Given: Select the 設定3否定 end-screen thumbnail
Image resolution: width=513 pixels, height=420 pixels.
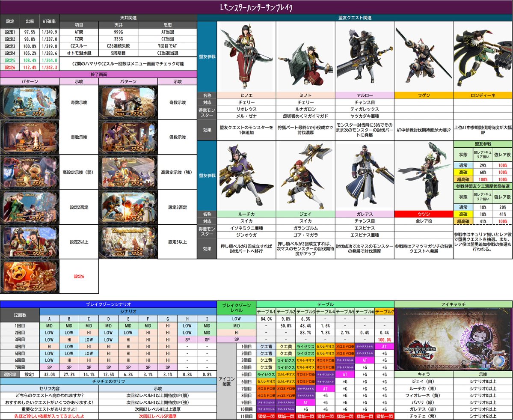Looking at the screenshot, I should tap(128, 207).
